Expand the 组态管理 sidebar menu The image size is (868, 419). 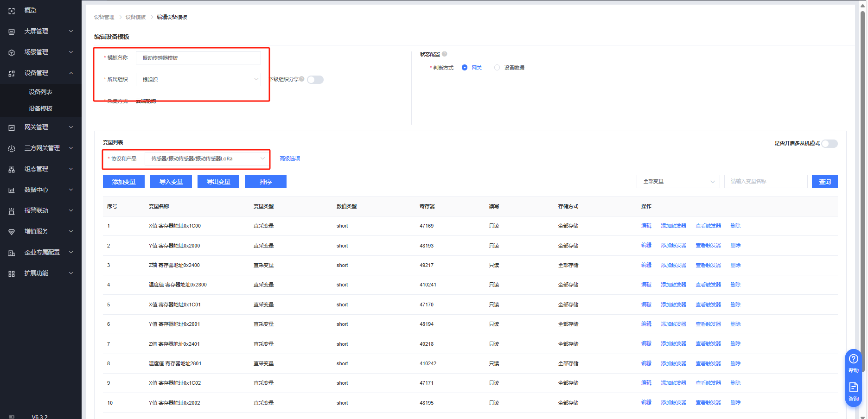(x=41, y=169)
